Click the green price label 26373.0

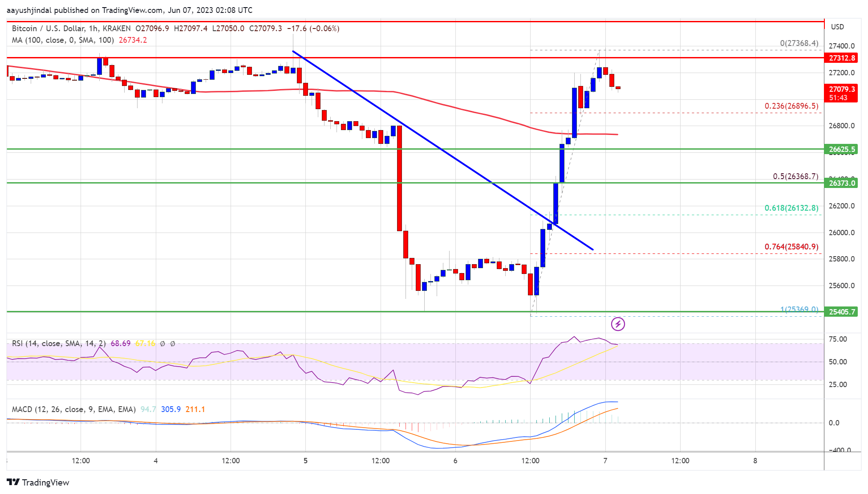pyautogui.click(x=841, y=183)
